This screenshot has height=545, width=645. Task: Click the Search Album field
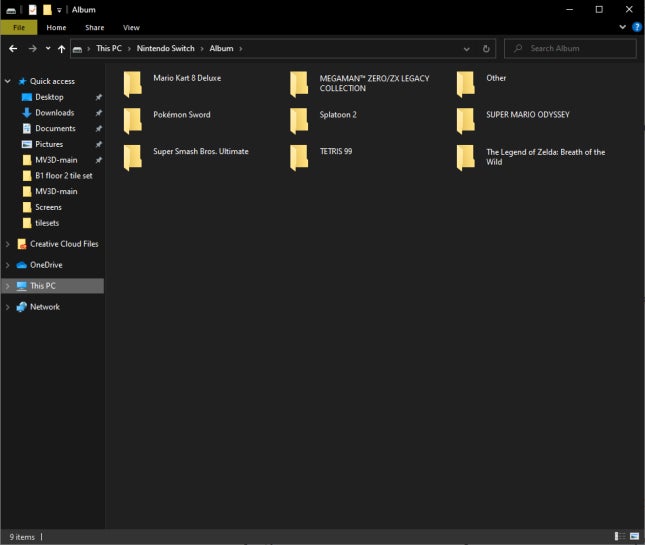click(x=570, y=49)
